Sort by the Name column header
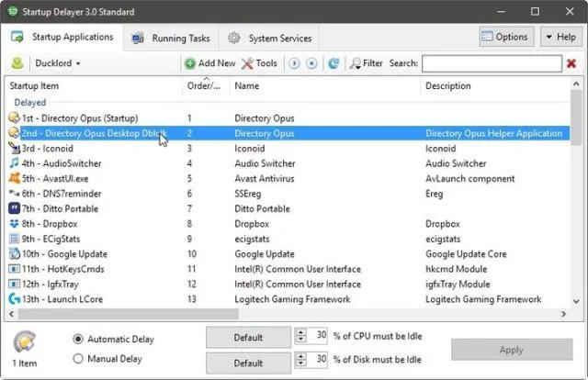Screen dimensions: 588x380 coord(325,85)
